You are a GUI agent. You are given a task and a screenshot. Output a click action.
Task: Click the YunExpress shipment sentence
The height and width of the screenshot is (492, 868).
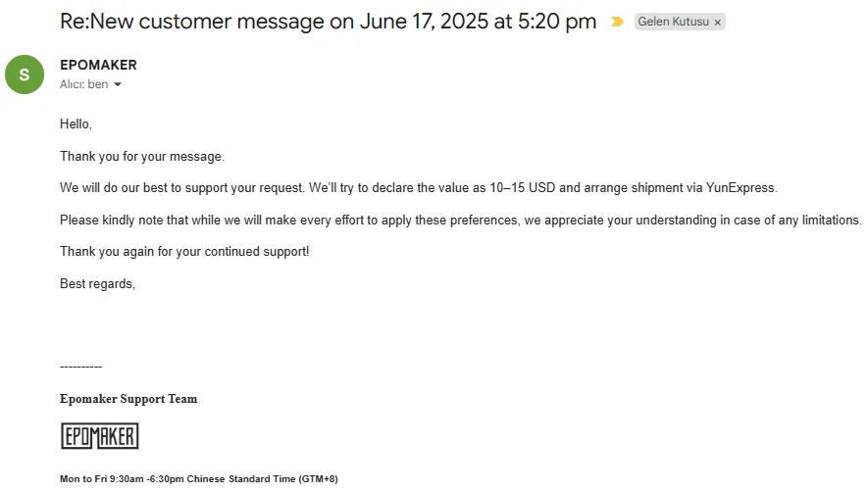[418, 188]
